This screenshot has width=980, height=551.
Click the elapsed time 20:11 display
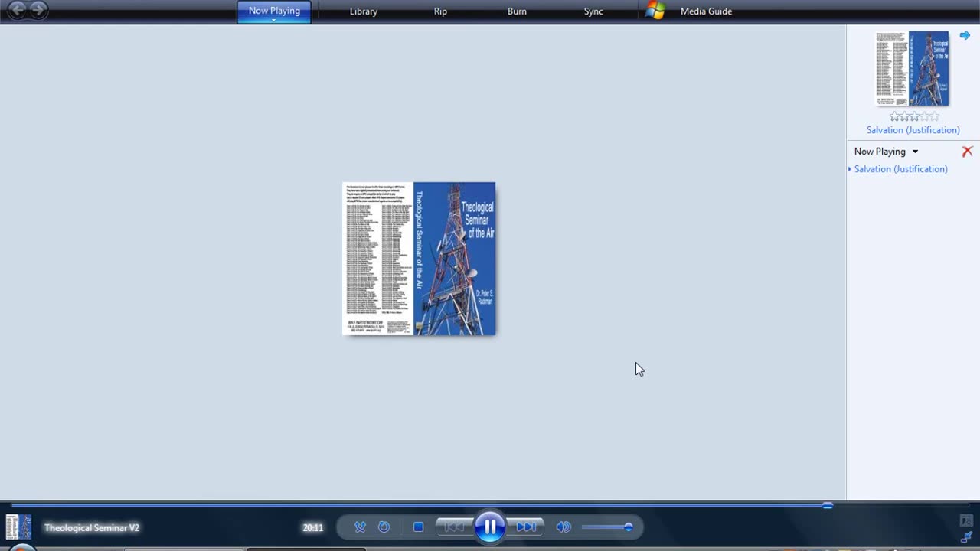coord(312,528)
